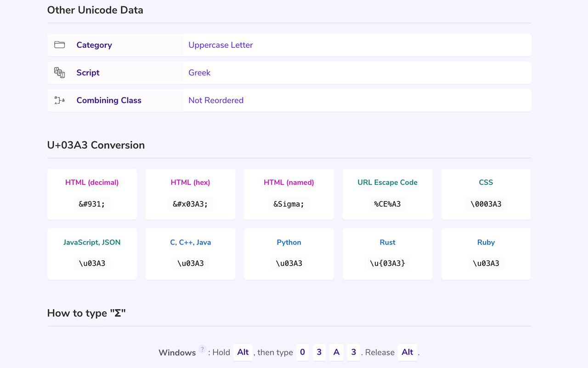Click the Windows label in typing instructions
Image resolution: width=588 pixels, height=368 pixels.
pyautogui.click(x=177, y=353)
